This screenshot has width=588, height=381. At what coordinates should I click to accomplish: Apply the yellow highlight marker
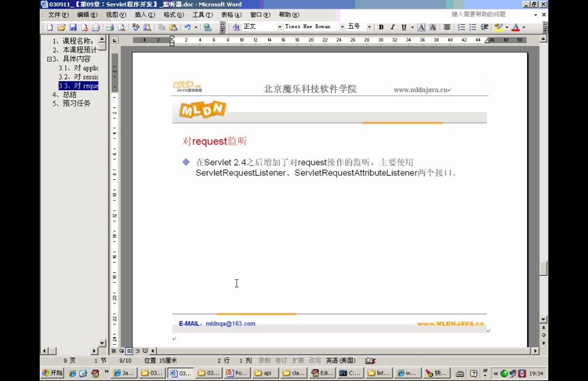498,27
